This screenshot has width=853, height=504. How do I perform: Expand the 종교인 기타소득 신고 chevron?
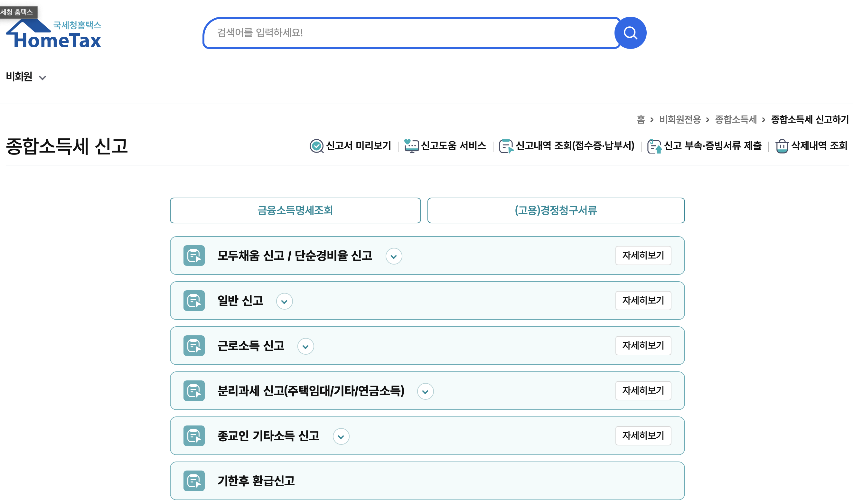coord(341,436)
